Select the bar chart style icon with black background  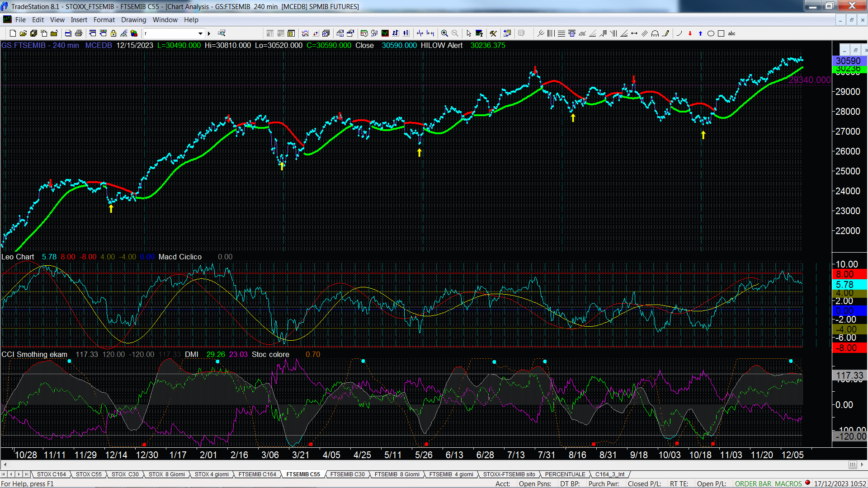coord(385,33)
